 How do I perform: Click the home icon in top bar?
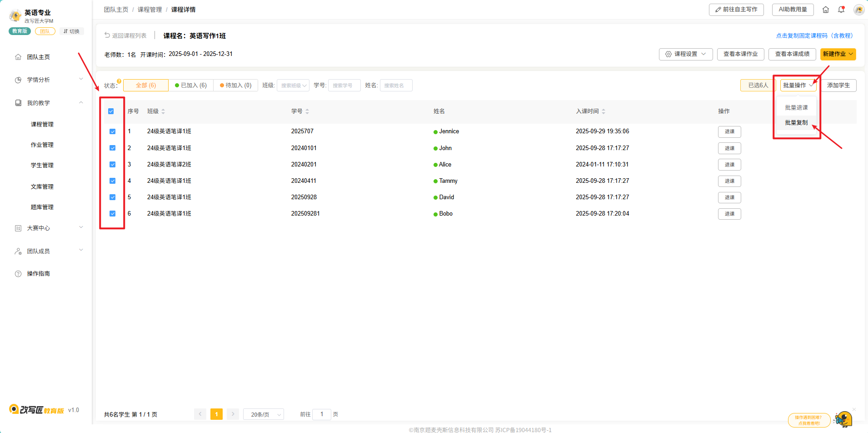pos(826,10)
